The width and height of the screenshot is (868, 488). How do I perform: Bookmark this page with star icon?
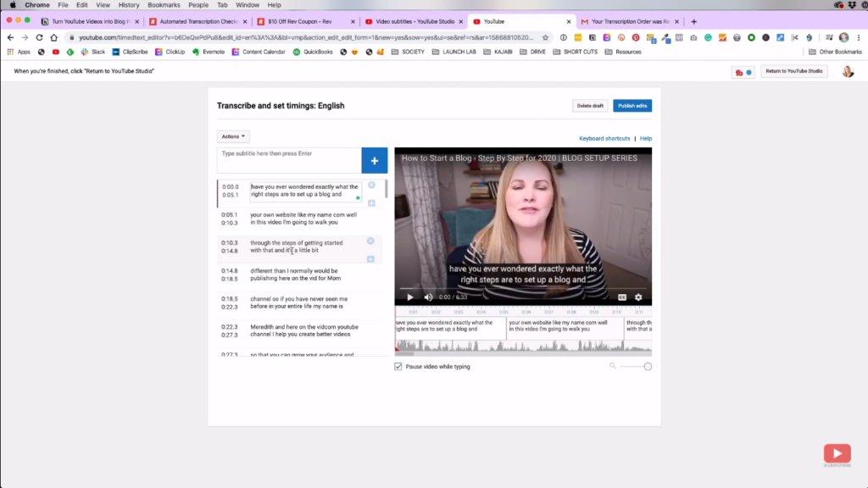(545, 37)
